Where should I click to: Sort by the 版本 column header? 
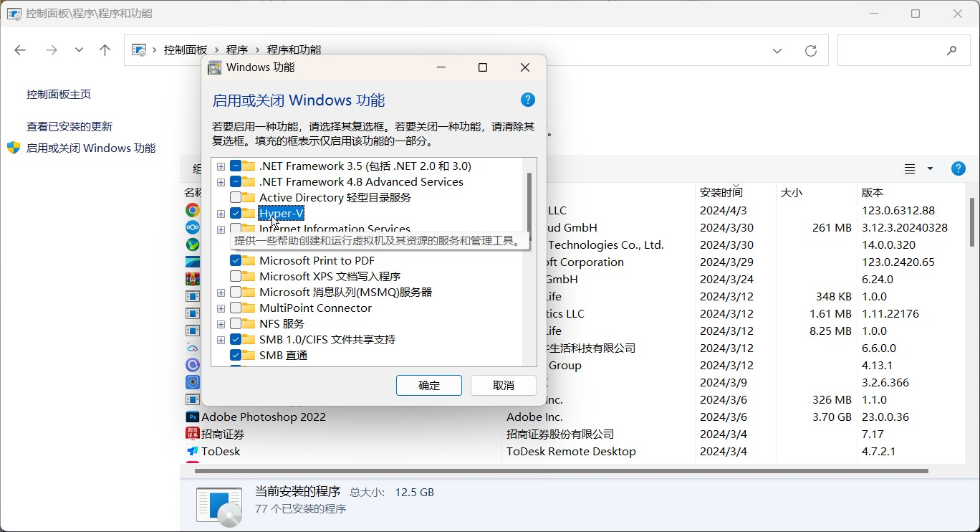[873, 192]
